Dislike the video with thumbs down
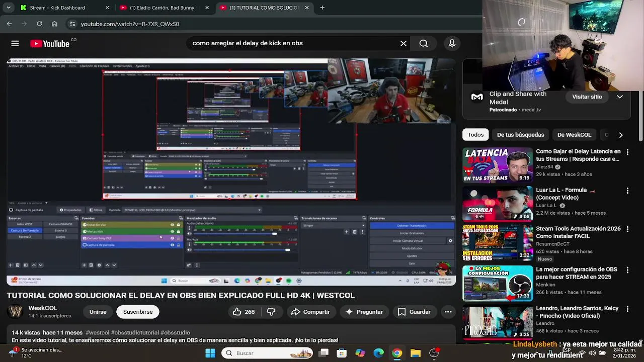 [271, 312]
